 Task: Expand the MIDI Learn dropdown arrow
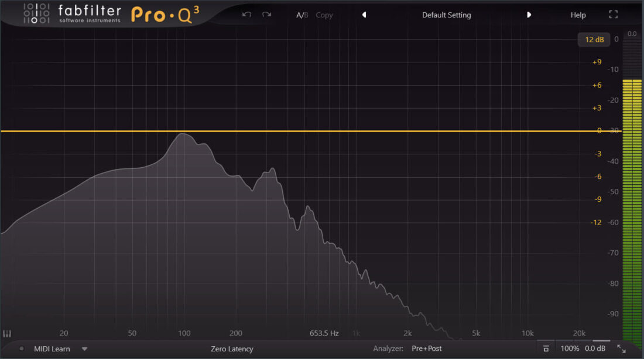click(x=84, y=349)
